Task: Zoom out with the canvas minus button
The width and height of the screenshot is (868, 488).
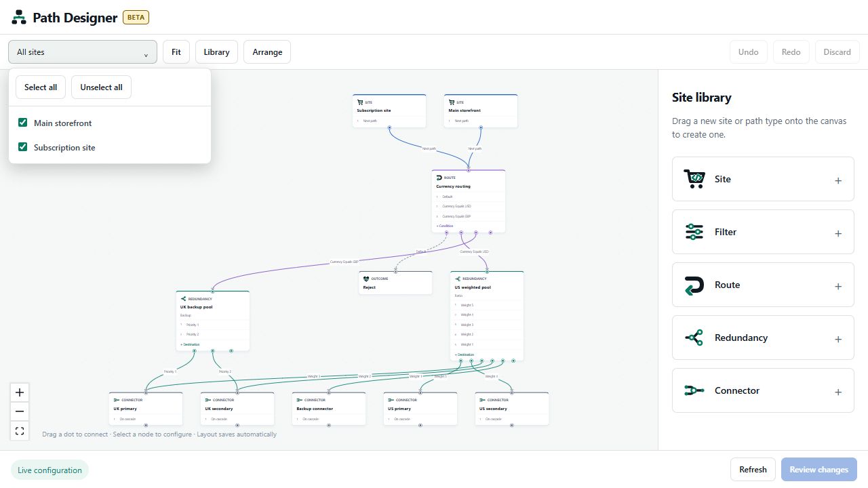Action: pyautogui.click(x=20, y=411)
